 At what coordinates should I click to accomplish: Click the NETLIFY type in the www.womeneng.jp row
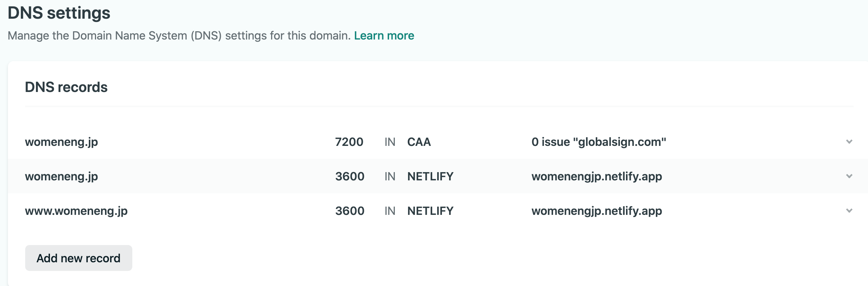pyautogui.click(x=430, y=211)
